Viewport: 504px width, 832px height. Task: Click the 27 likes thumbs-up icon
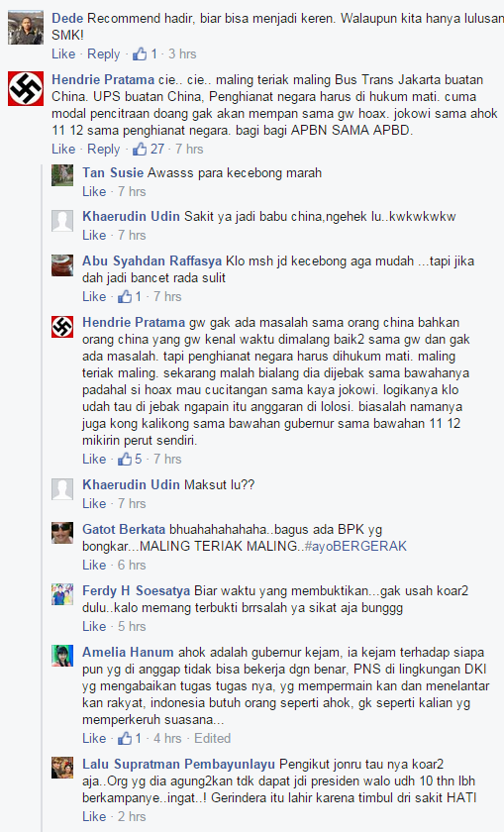(x=140, y=149)
